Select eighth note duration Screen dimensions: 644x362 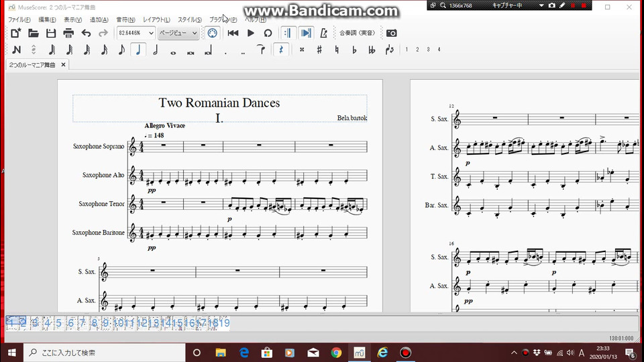[x=121, y=50]
